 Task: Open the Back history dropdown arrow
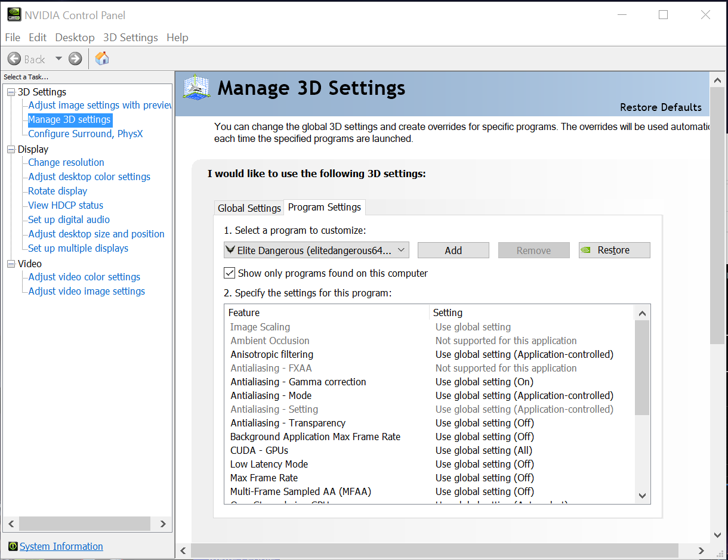pyautogui.click(x=58, y=58)
